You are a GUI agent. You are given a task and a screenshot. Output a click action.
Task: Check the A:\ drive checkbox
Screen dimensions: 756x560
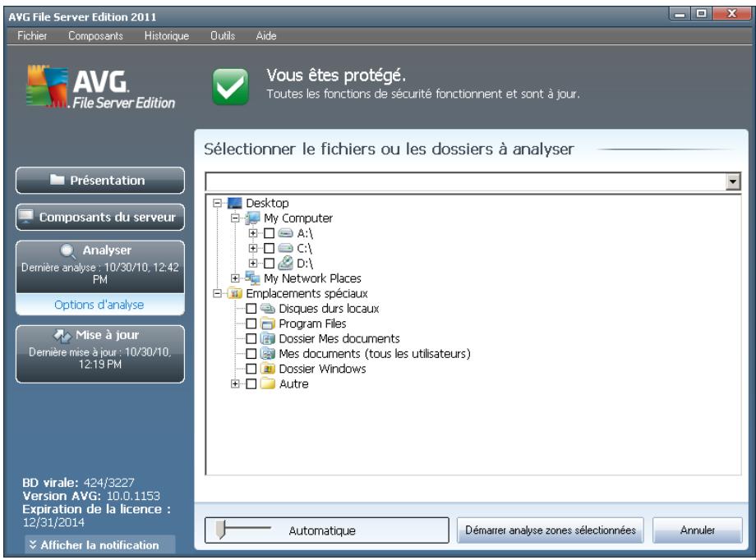tap(269, 233)
